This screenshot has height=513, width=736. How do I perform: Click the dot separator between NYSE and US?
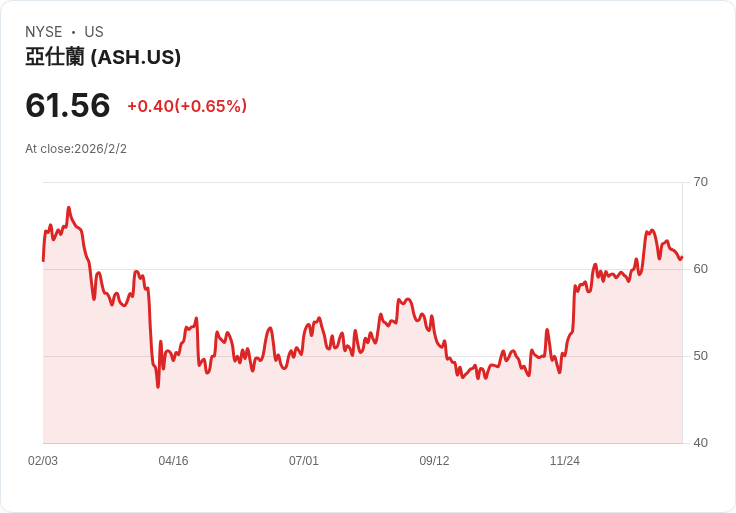(x=73, y=32)
